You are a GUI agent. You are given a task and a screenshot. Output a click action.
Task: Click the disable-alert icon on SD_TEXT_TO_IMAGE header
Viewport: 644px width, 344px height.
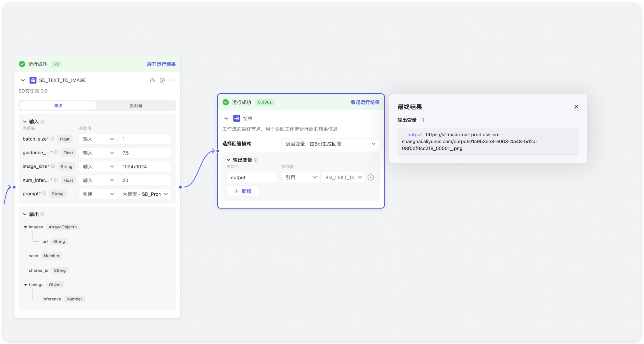pos(152,80)
